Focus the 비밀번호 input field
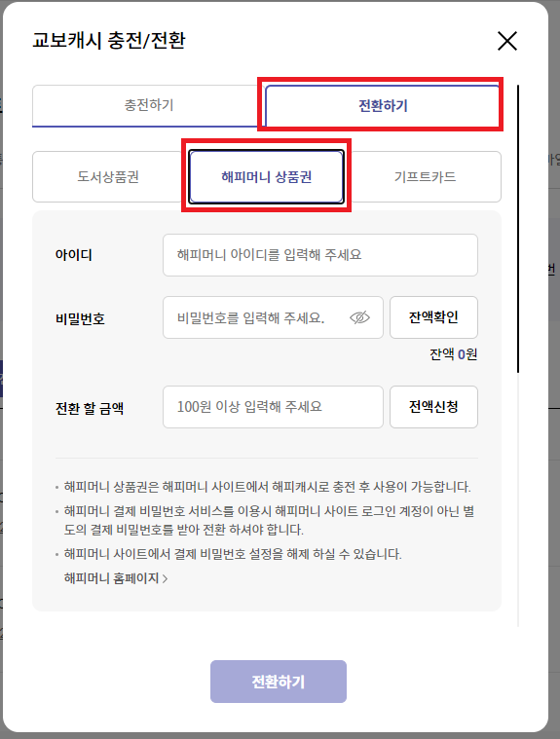The width and height of the screenshot is (560, 739). tap(273, 317)
